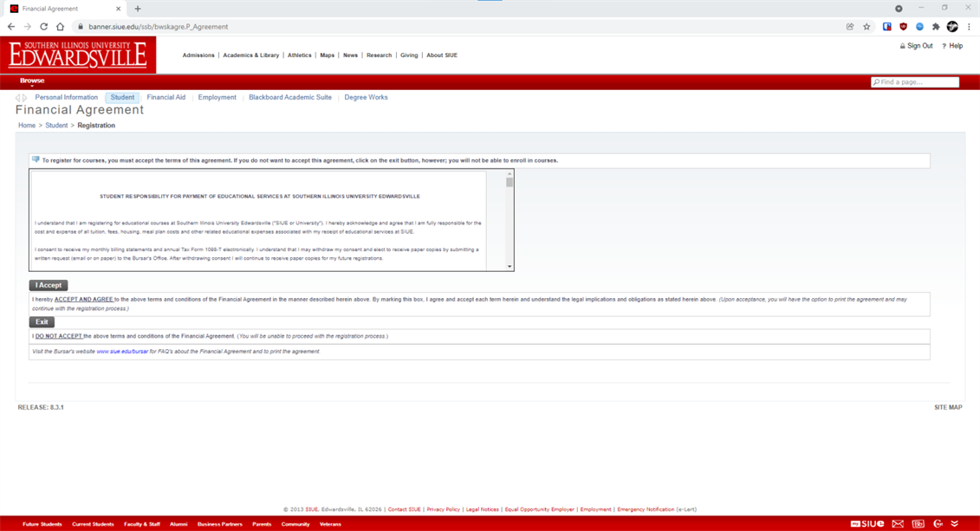
Task: Expand the double-chevron icon in footer
Action: click(x=955, y=524)
